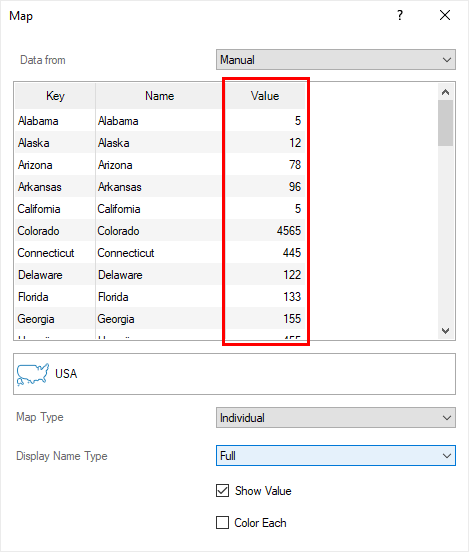This screenshot has width=469, height=552.
Task: Select the Colorado value cell 4565
Action: point(265,231)
